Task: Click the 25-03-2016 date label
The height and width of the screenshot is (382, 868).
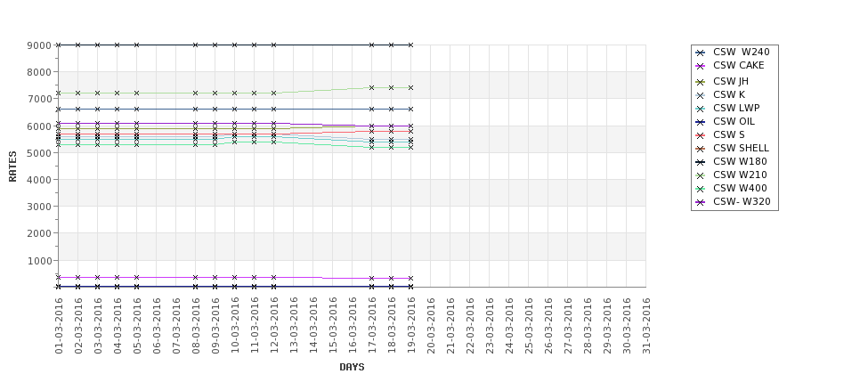Action: [529, 326]
